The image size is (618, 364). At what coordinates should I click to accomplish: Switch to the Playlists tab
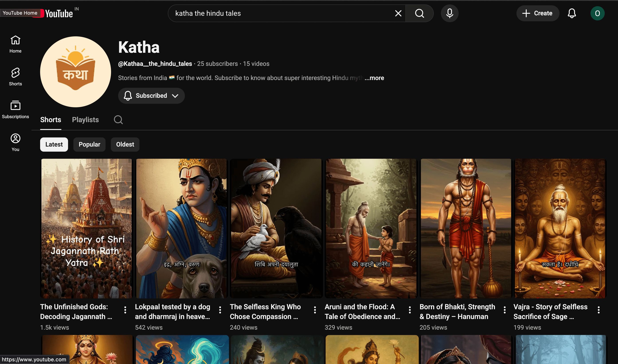[x=85, y=120]
